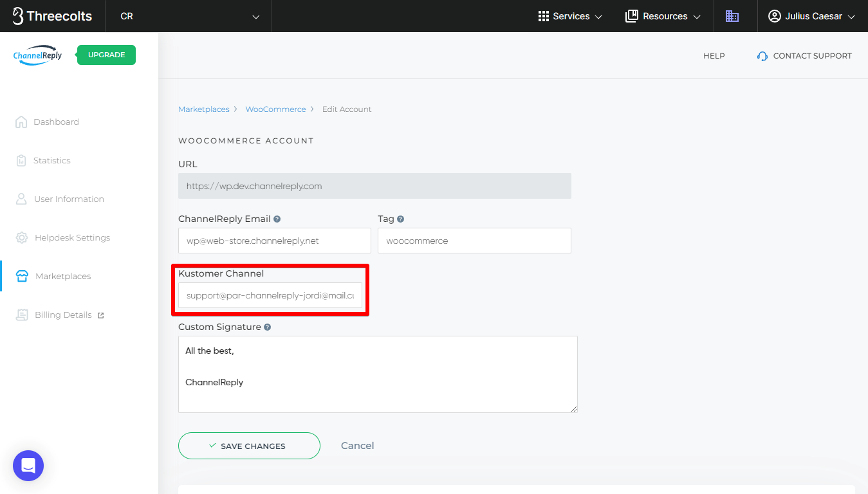Click the Edit Account breadcrumb text
Image resolution: width=868 pixels, height=494 pixels.
347,109
